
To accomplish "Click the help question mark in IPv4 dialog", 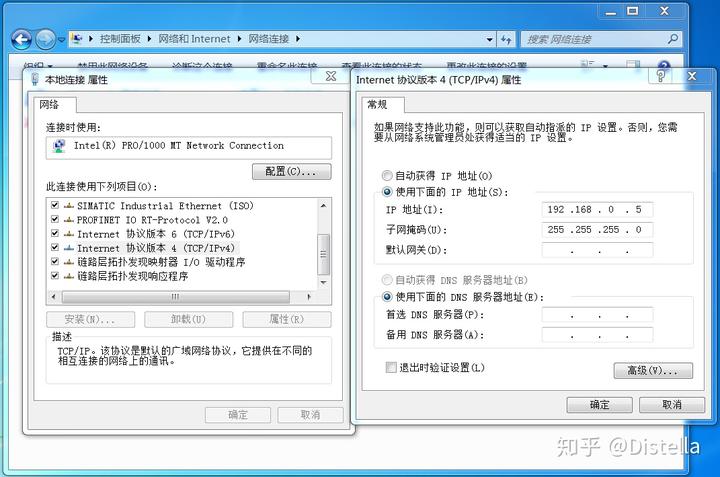I will [661, 76].
